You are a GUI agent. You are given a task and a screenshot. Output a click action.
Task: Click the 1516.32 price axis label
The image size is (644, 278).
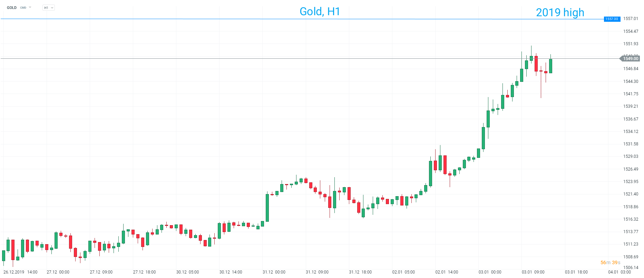pos(631,219)
